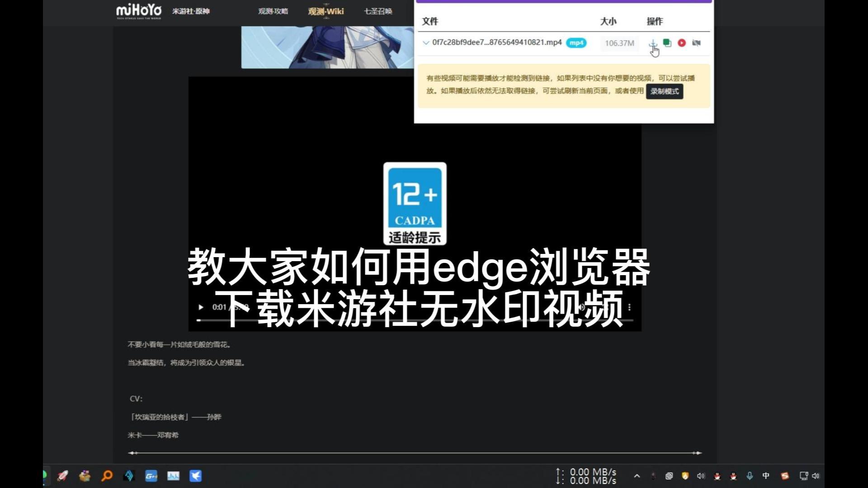Open the 观测·Wiki tab
This screenshot has width=868, height=488.
326,11
